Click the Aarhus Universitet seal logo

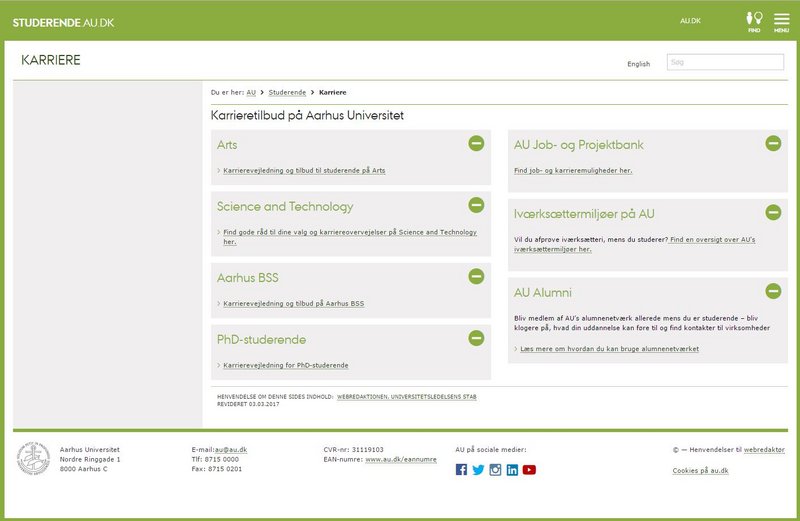(34, 458)
